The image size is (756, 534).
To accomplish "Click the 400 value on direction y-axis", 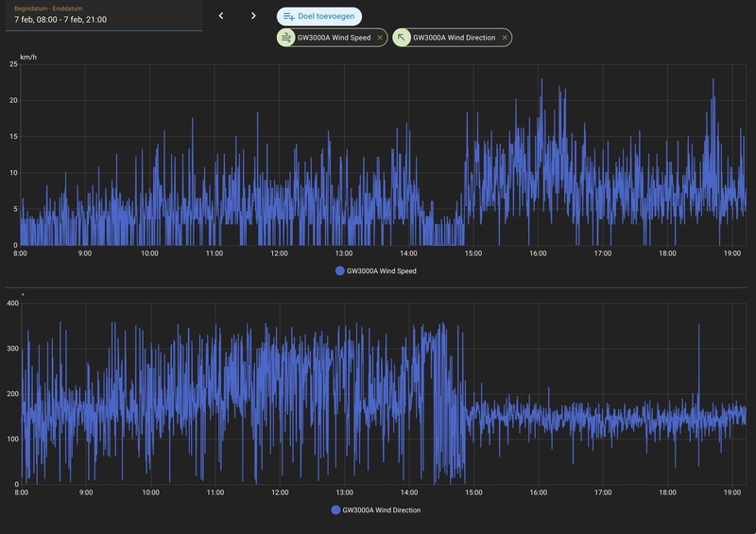I will tap(13, 303).
